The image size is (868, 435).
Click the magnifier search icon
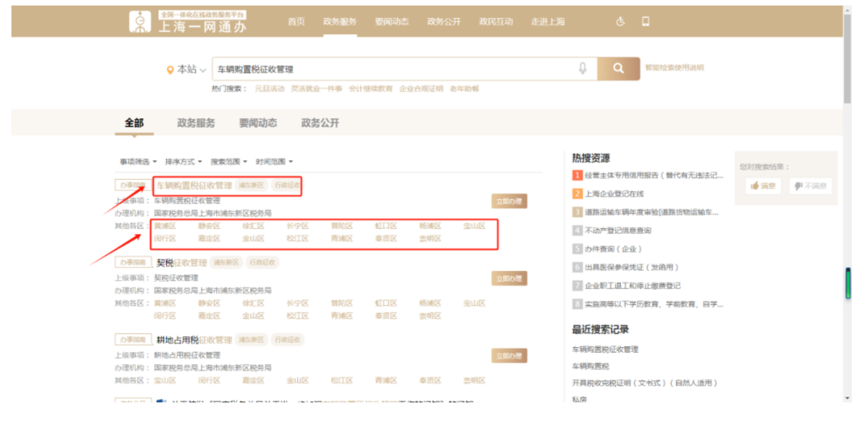coord(618,68)
